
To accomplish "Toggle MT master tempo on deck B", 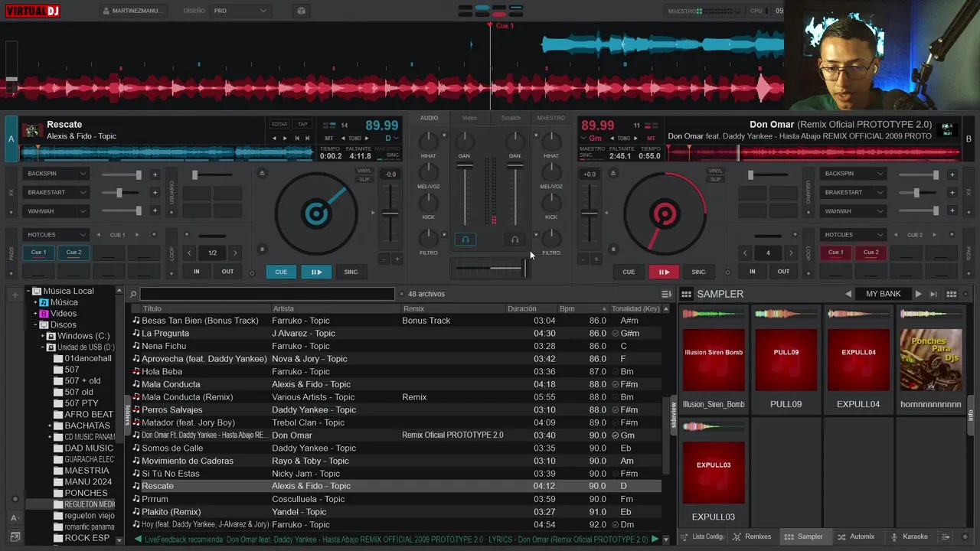I will tap(650, 139).
